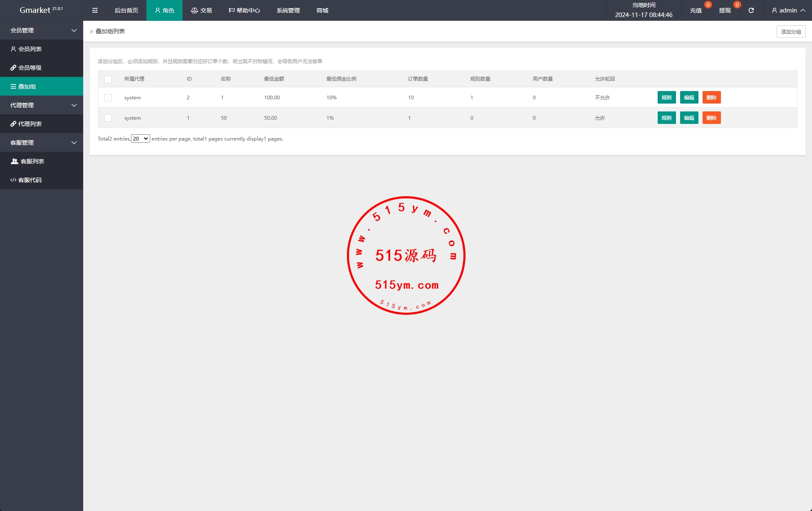This screenshot has height=511, width=812.
Task: Check the checkbox for ID 1 row
Action: 108,118
